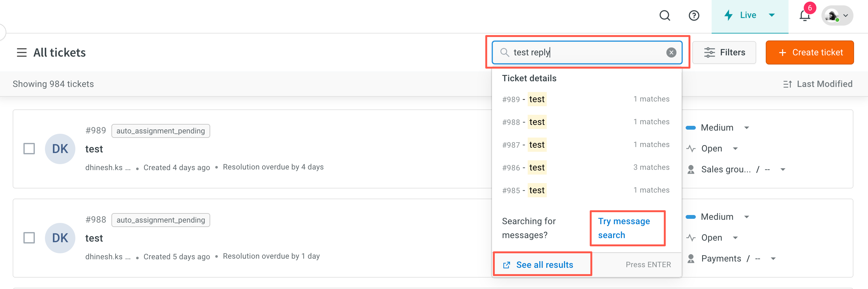Open the Filters panel
Image resolution: width=868 pixels, height=289 pixels.
pyautogui.click(x=724, y=52)
